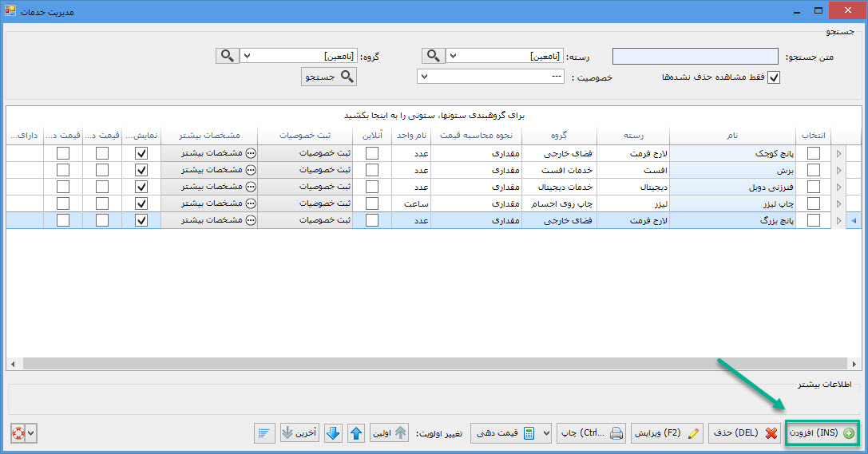
Task: Sort by نحوه محاسبه قیمت column header
Action: tap(477, 136)
